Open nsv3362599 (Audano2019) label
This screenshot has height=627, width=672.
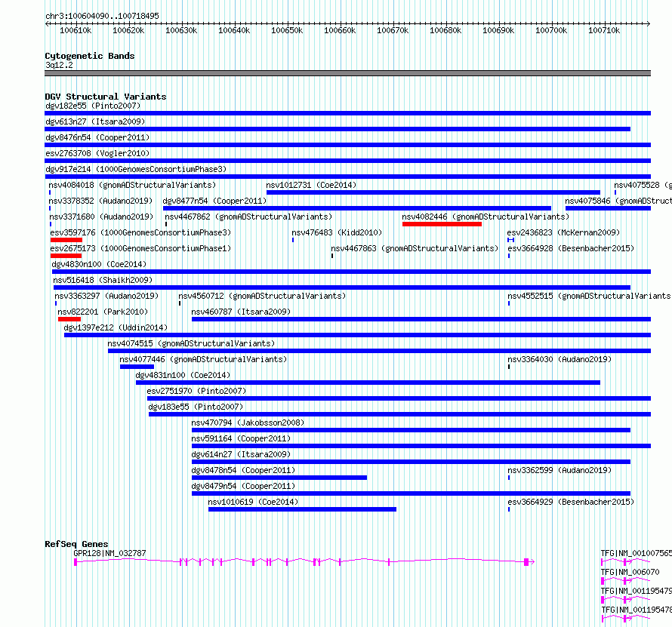tap(559, 470)
